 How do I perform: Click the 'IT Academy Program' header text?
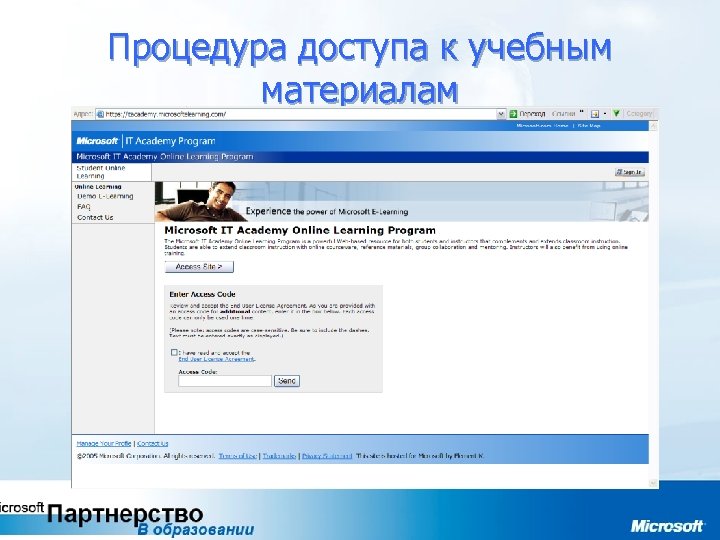[x=170, y=141]
